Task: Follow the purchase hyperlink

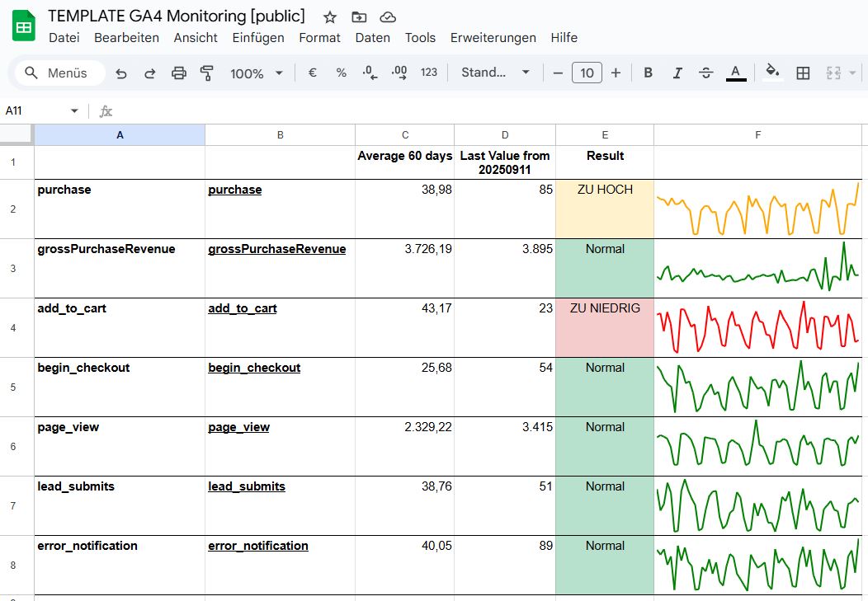Action: tap(234, 189)
